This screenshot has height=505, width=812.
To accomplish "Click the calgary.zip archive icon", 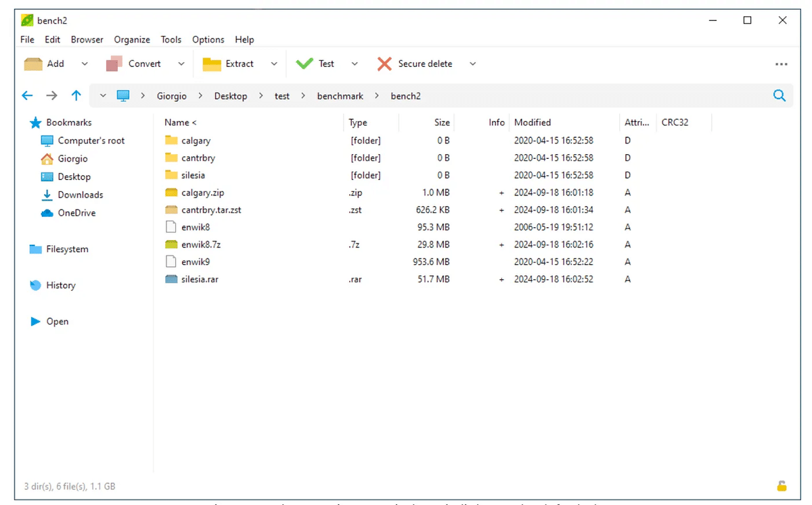I will 171,193.
